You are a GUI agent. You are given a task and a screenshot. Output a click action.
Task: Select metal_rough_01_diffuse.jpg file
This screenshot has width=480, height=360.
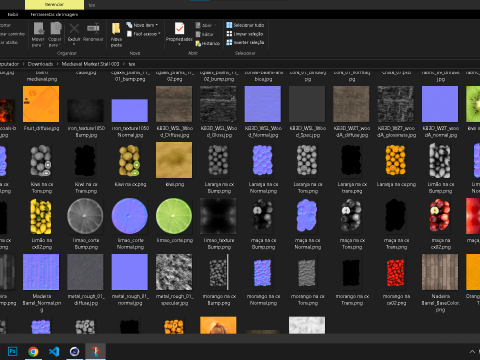[85, 272]
